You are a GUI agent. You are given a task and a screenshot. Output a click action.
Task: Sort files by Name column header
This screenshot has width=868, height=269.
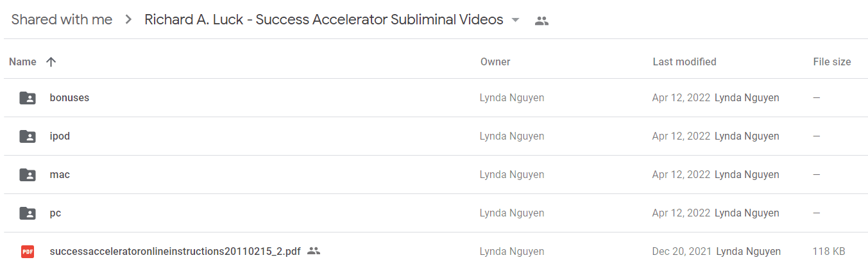[22, 62]
